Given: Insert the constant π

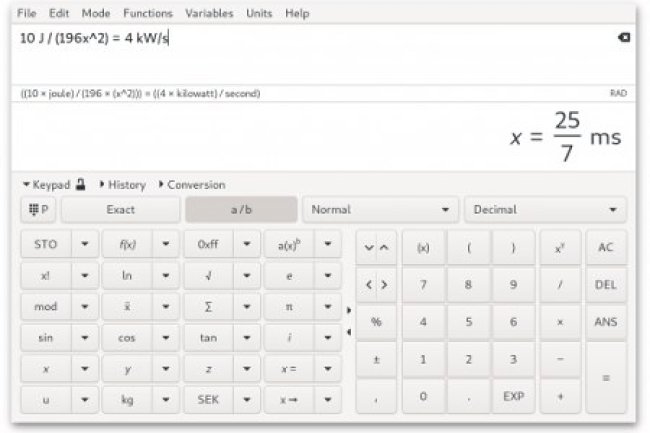Looking at the screenshot, I should (x=288, y=307).
